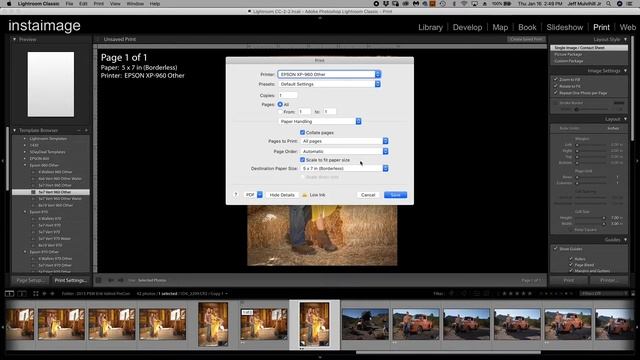Click the help question mark in Print dialog
640x360 pixels.
(x=236, y=195)
